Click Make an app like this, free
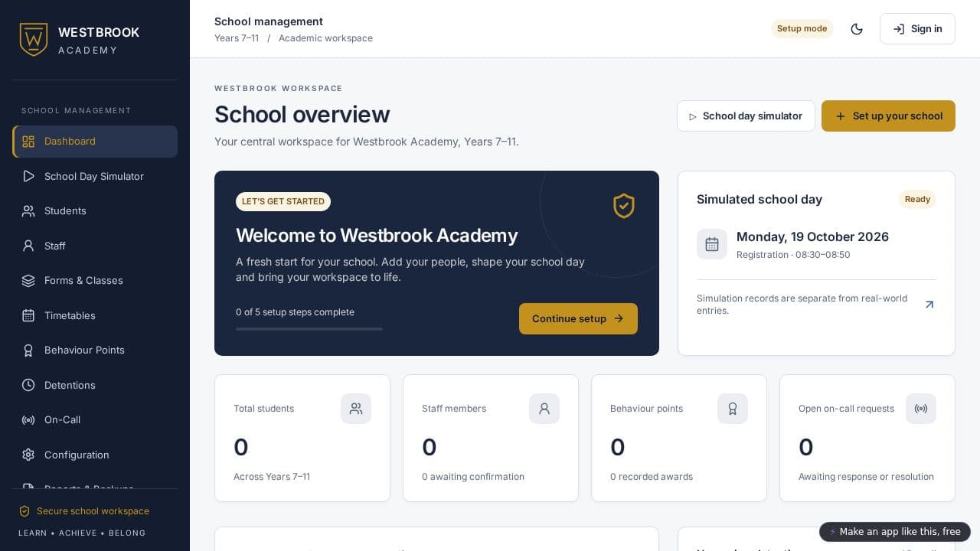 click(x=895, y=532)
